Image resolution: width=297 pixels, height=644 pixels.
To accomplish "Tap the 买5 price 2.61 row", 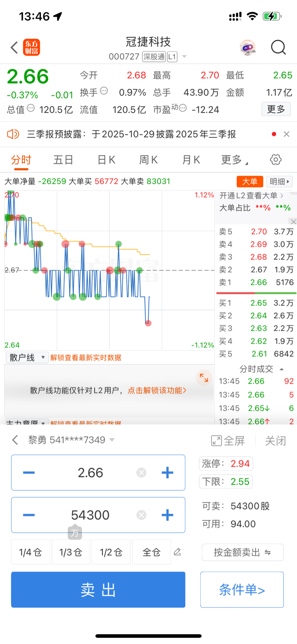I will pos(256,354).
